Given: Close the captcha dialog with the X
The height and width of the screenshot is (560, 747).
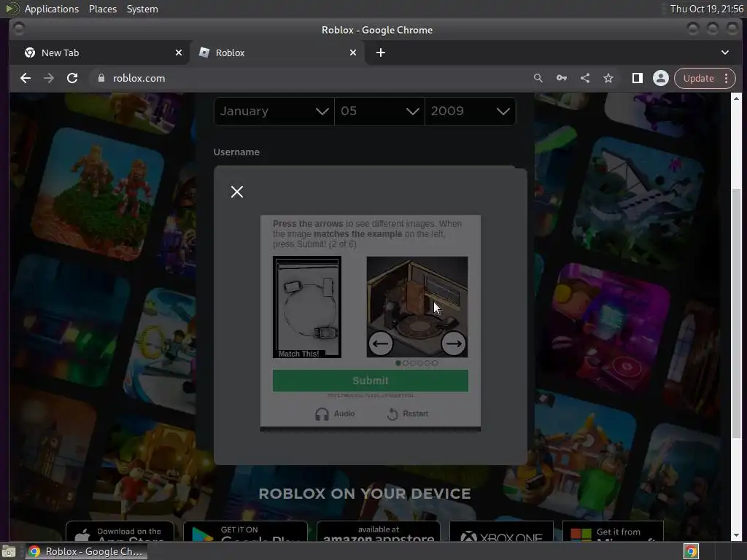Looking at the screenshot, I should pos(237,192).
